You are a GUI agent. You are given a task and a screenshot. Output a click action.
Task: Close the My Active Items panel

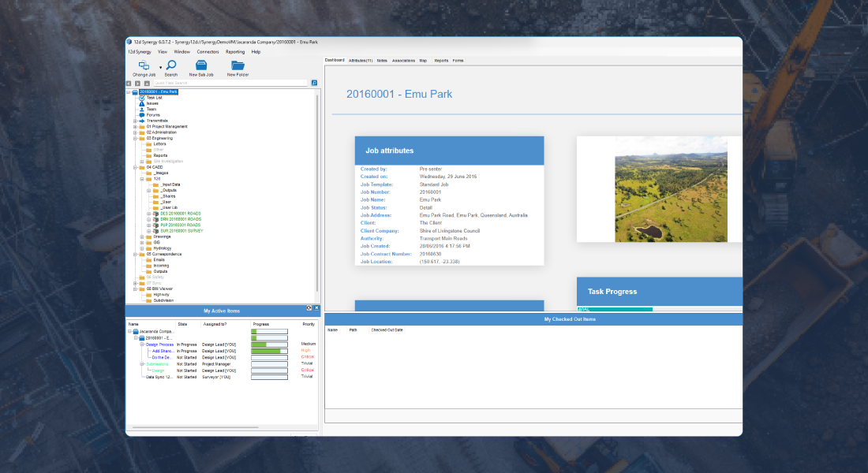pyautogui.click(x=316, y=307)
